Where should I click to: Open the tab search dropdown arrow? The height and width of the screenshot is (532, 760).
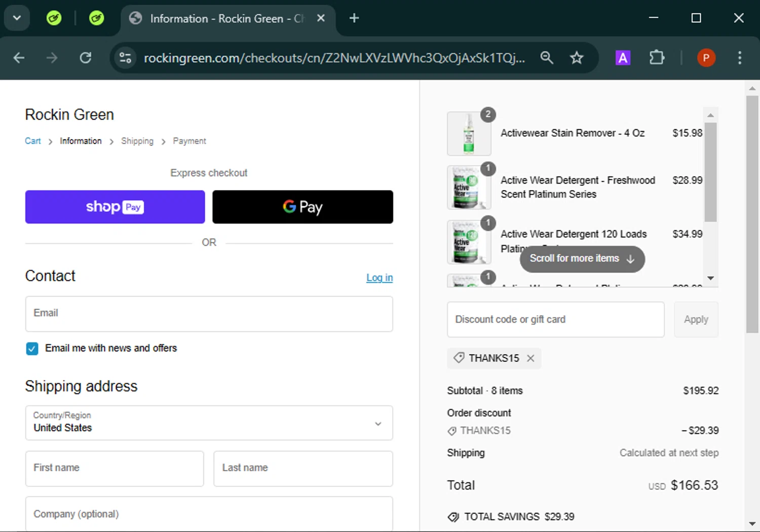tap(17, 18)
